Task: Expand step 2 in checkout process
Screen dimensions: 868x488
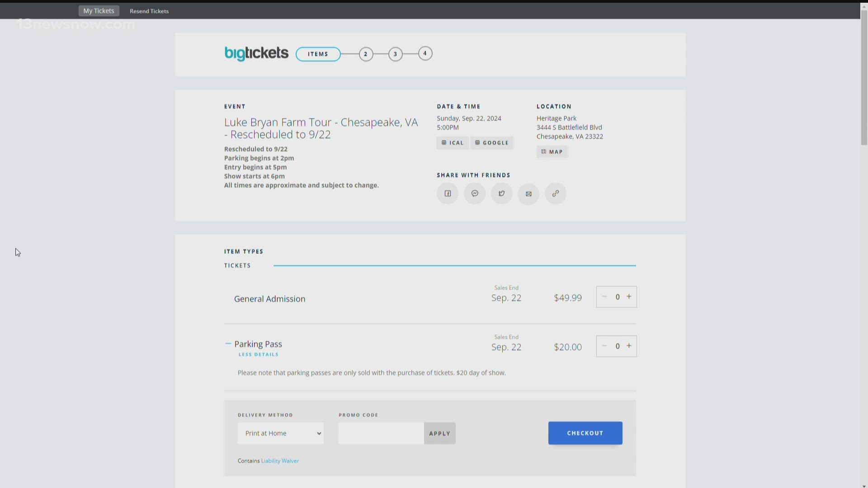Action: 365,53
